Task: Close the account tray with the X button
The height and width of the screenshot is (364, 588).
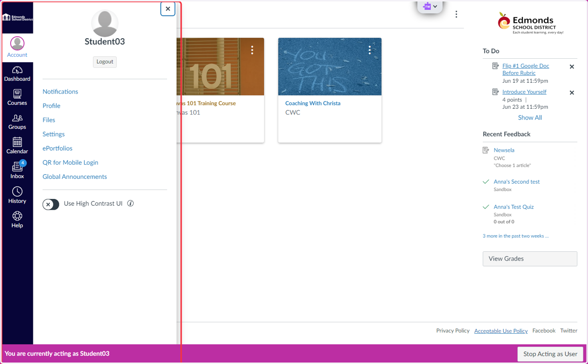Action: 168,9
